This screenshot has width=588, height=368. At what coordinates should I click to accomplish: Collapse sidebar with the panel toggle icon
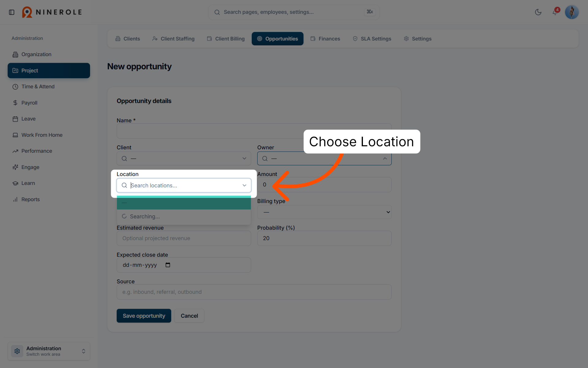click(12, 12)
